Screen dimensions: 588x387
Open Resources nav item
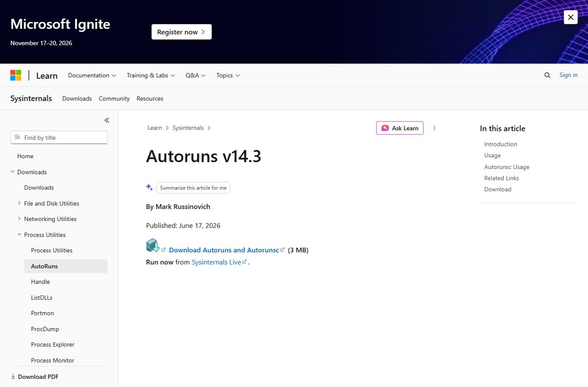coord(150,98)
